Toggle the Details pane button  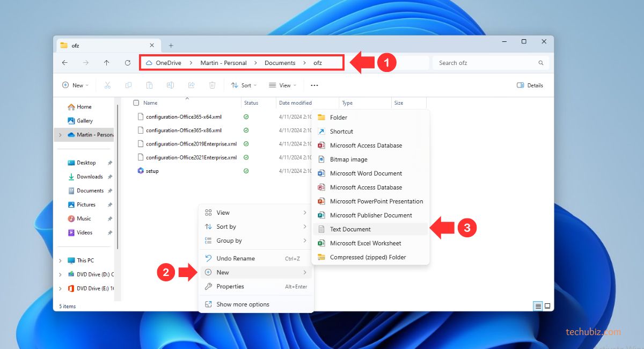[530, 85]
